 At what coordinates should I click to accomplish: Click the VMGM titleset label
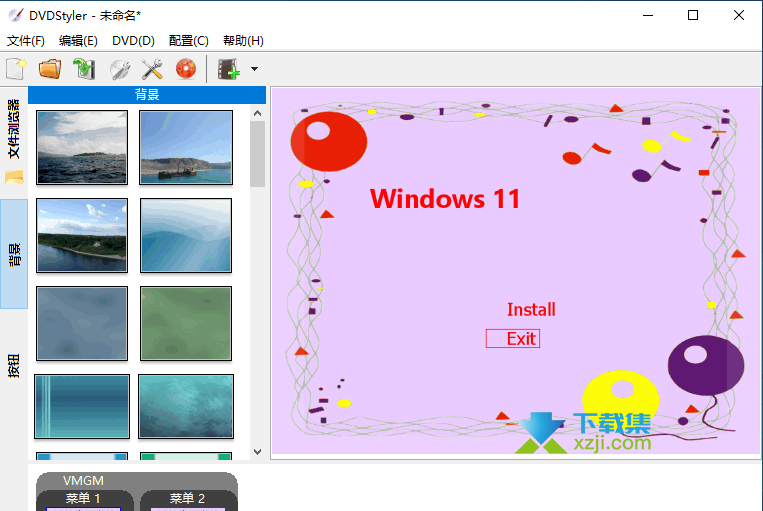[x=83, y=481]
